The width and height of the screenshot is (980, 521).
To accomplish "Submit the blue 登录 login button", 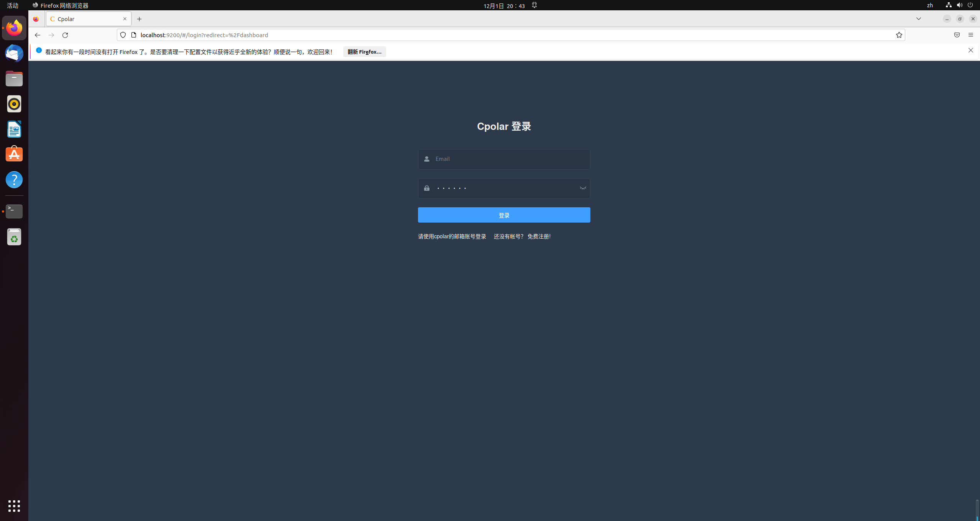I will point(504,215).
